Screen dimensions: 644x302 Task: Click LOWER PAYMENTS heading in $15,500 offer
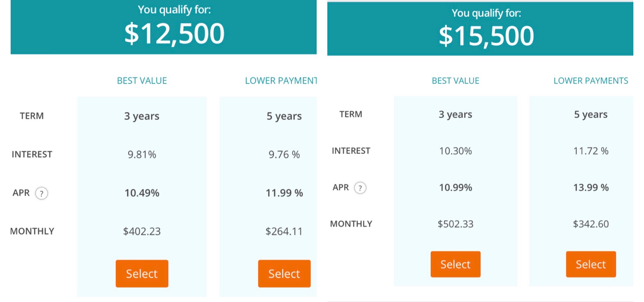coord(590,81)
